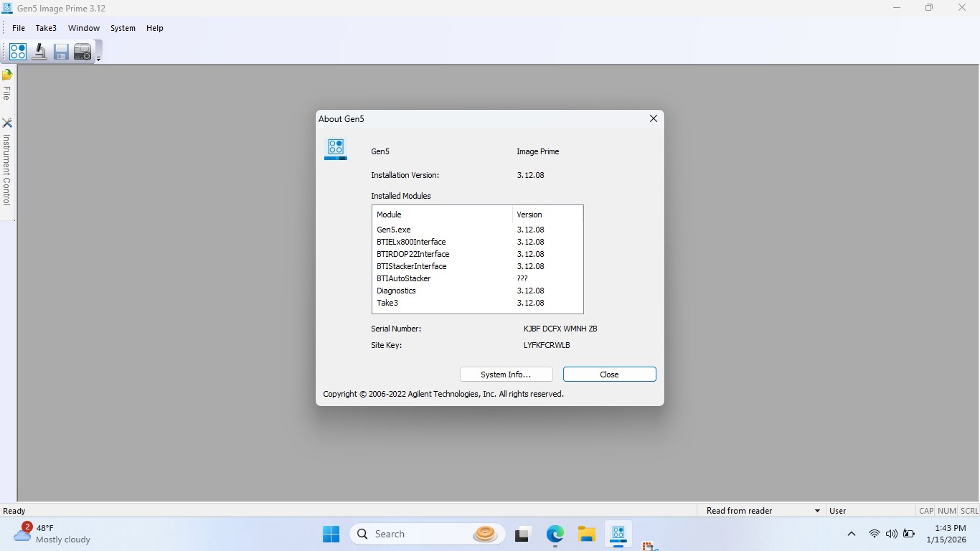Select the BTIAutoStacker module row
The image size is (980, 551).
click(404, 278)
